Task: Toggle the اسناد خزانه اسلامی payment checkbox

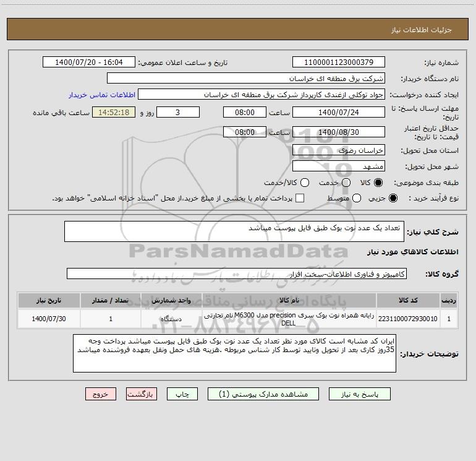Action: click(x=300, y=198)
